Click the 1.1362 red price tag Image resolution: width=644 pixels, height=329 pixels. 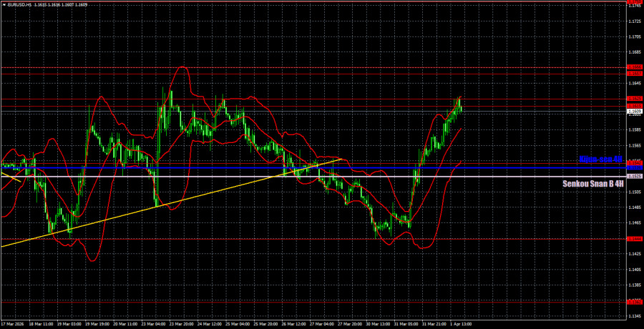(635, 302)
